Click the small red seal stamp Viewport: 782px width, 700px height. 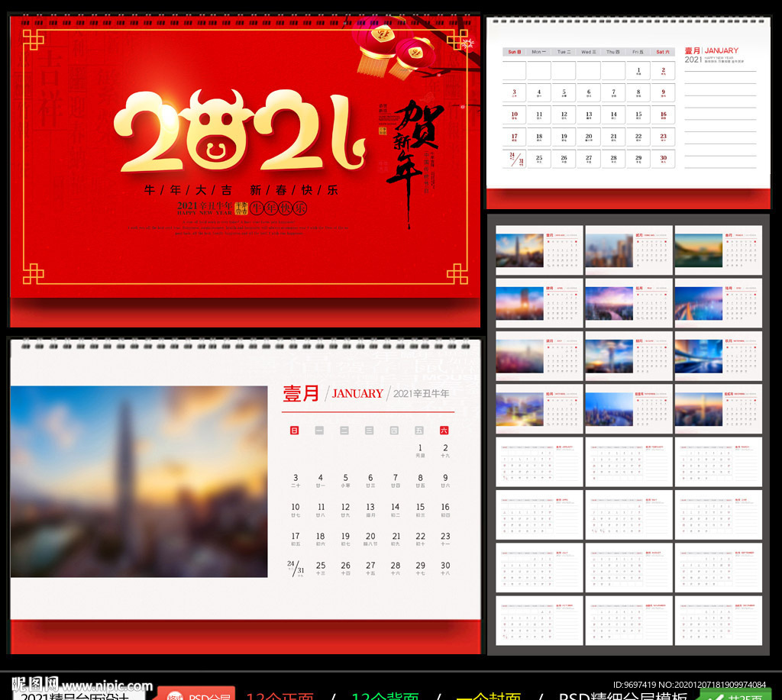[382, 130]
